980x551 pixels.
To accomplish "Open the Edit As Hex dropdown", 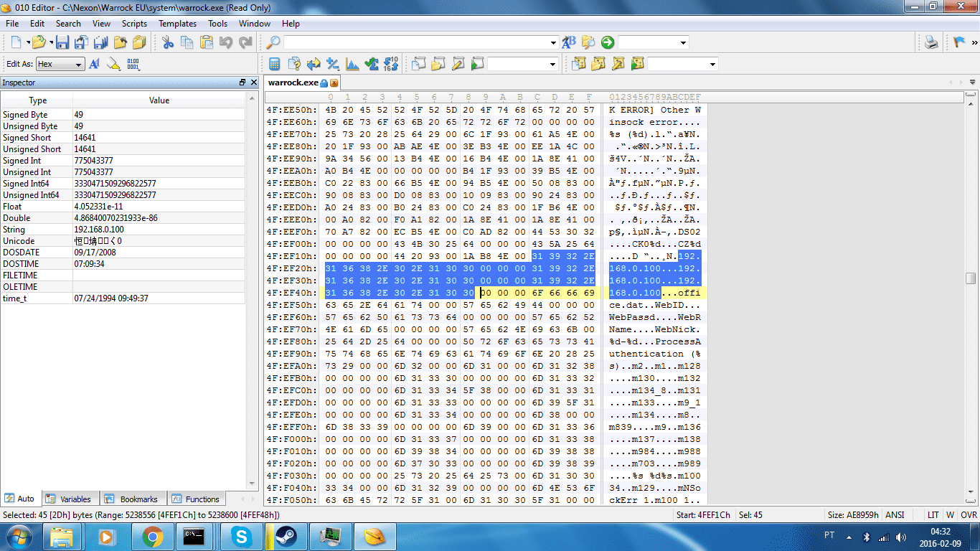I will tap(60, 64).
